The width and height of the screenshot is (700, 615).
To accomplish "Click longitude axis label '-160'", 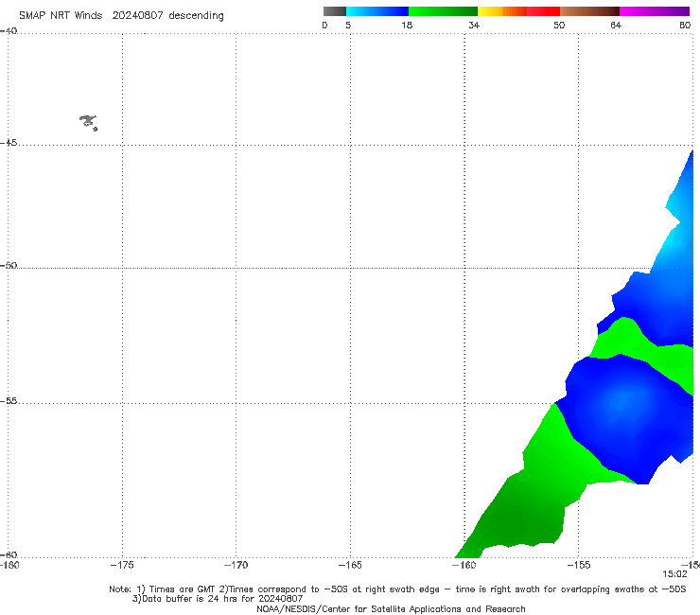I will [464, 565].
